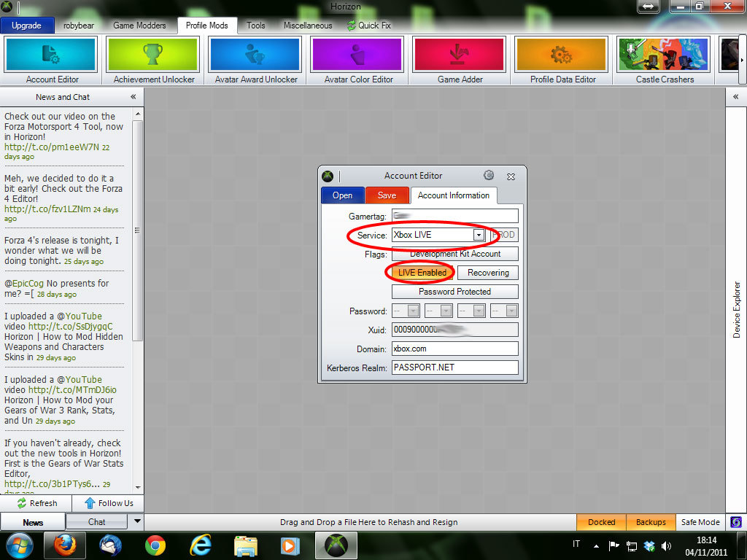
Task: Click the Xuid field
Action: (x=455, y=330)
